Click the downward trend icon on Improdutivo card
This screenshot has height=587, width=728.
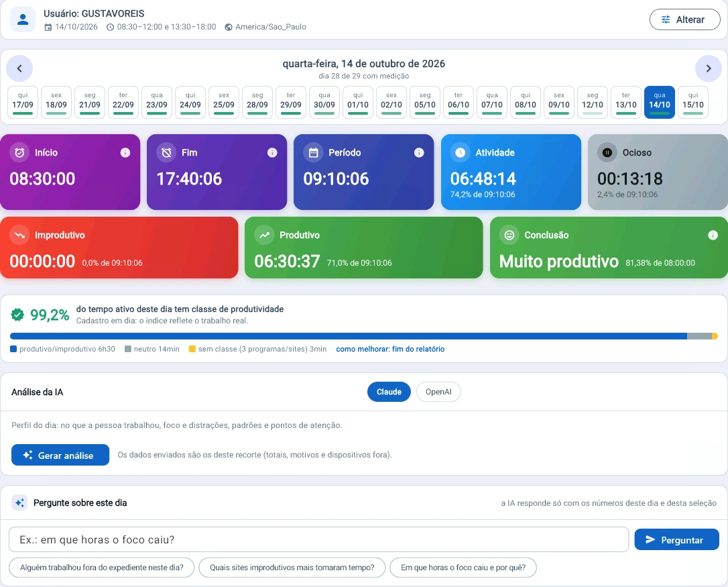pos(19,235)
